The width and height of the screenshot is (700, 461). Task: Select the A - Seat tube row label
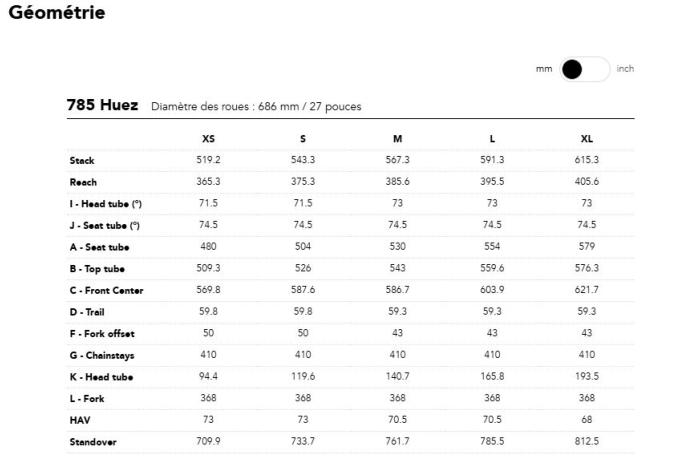99,247
